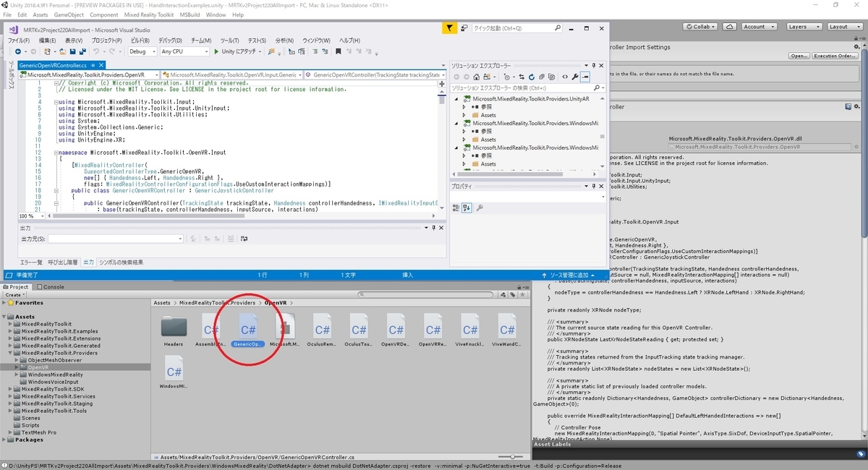Select categorized view in Properties panel
Screen dimensions: 868x470
456,208
